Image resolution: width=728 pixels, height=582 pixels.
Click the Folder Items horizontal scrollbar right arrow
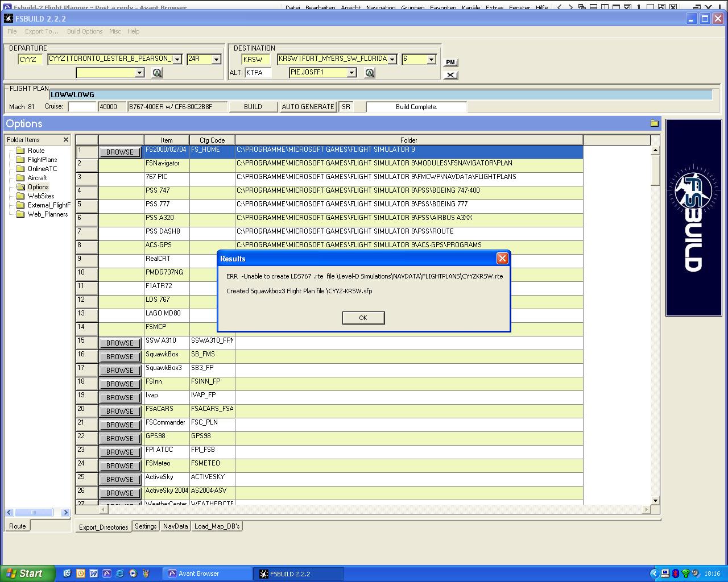coord(65,512)
